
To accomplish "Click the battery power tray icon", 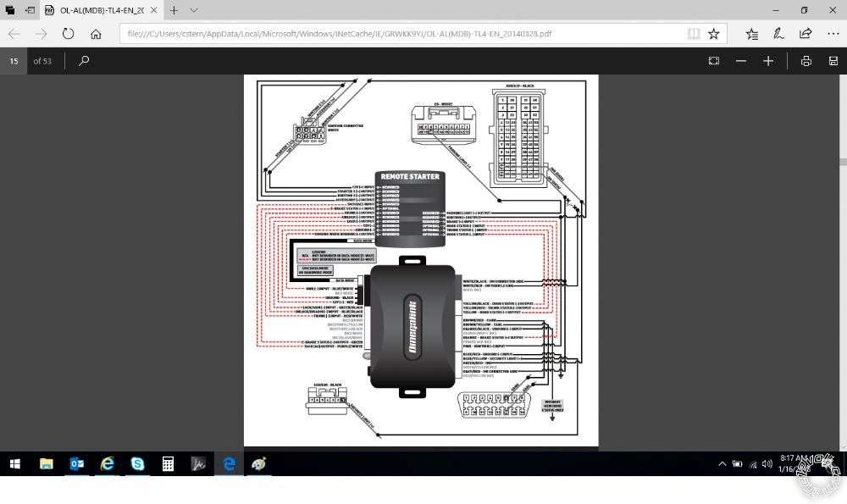I will [738, 463].
